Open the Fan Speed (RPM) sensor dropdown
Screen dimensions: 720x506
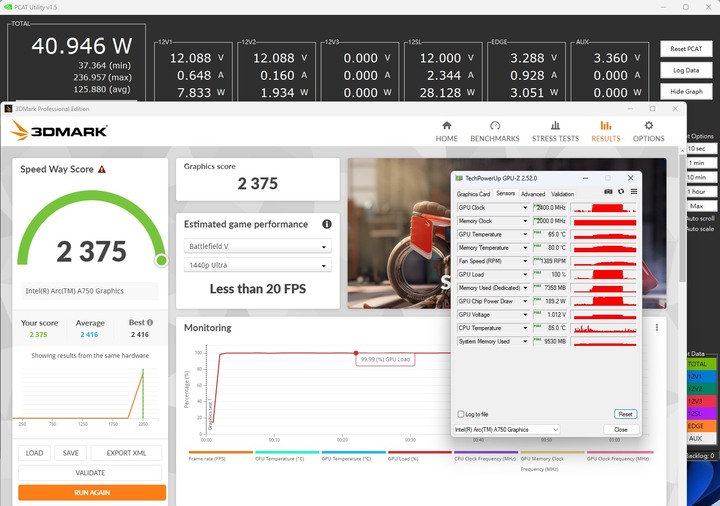[x=525, y=261]
